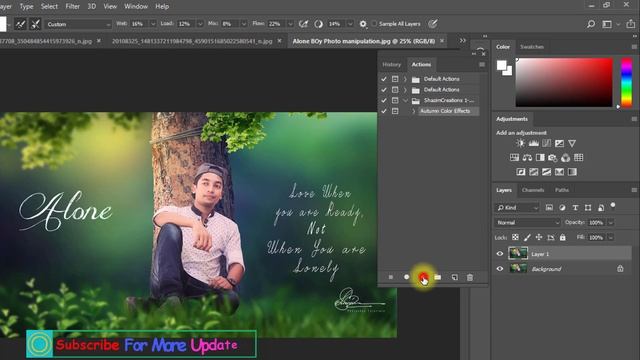This screenshot has height=360, width=640.
Task: Switch to the Swatches tab
Action: tap(532, 47)
